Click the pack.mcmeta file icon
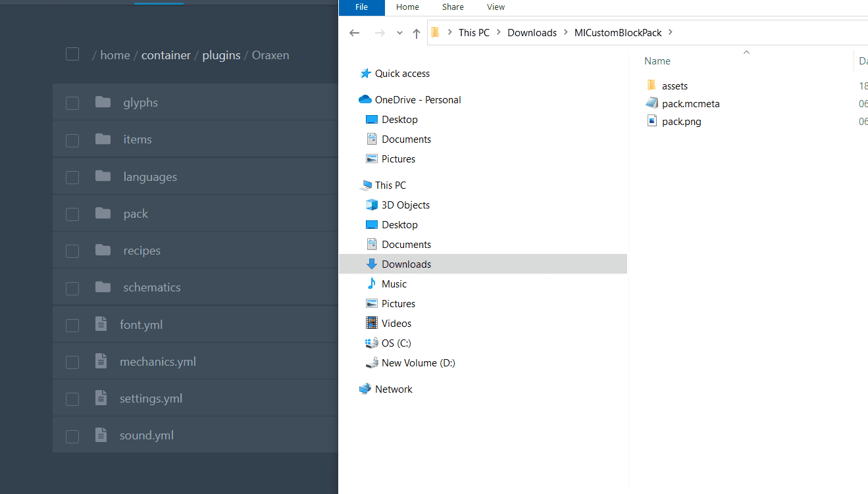The width and height of the screenshot is (868, 494). (x=651, y=103)
